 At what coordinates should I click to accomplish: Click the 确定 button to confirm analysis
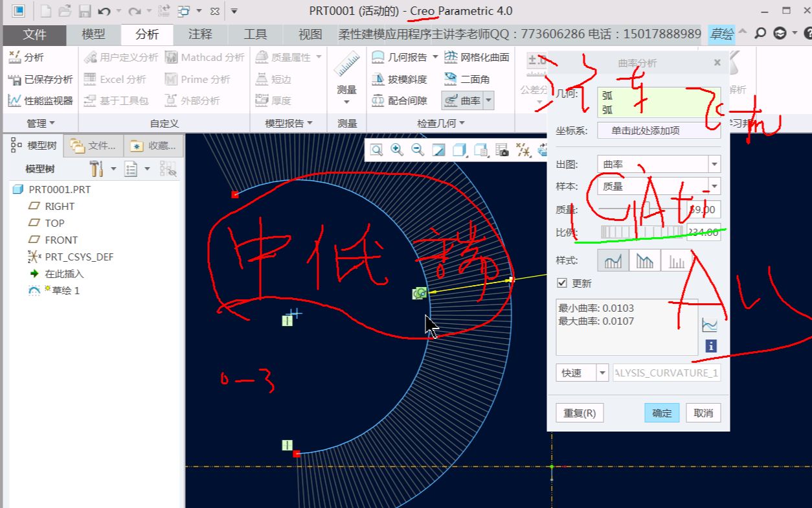click(661, 413)
